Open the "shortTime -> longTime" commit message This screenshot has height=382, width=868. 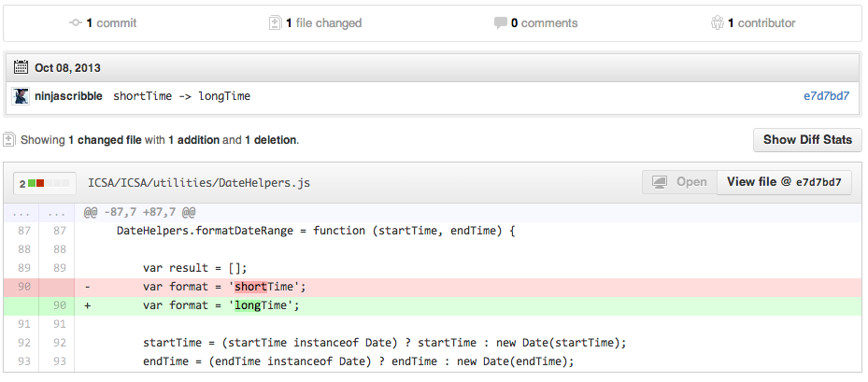tap(181, 96)
